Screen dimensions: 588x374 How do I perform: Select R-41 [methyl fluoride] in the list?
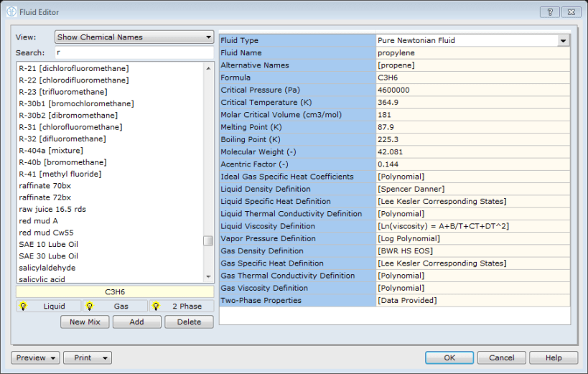point(60,174)
